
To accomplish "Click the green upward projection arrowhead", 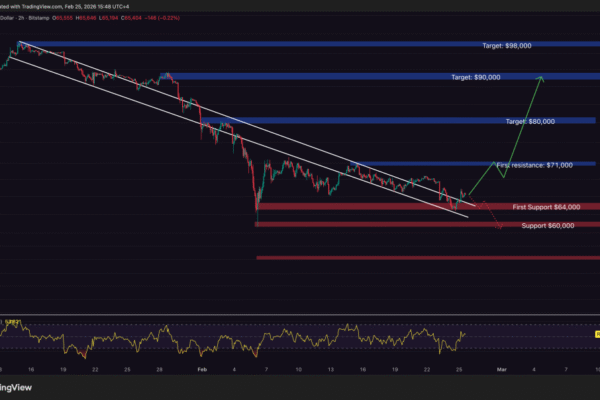I will point(543,79).
